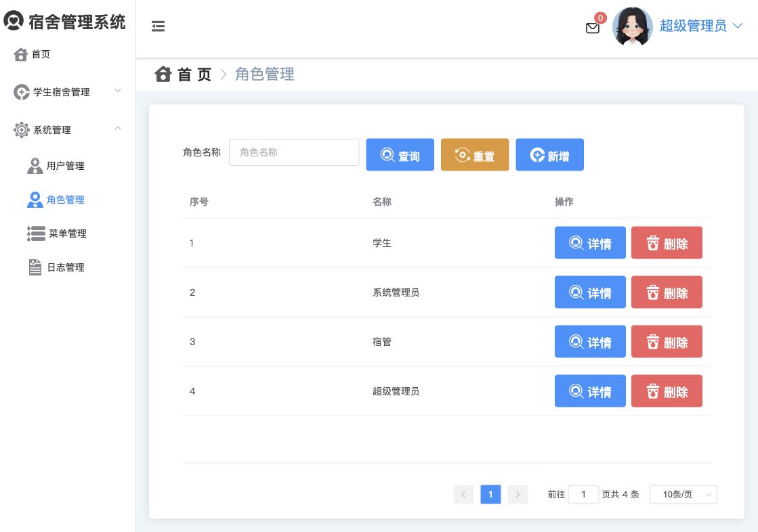Focus the 角色名称 search input field
This screenshot has width=758, height=532.
(x=294, y=152)
